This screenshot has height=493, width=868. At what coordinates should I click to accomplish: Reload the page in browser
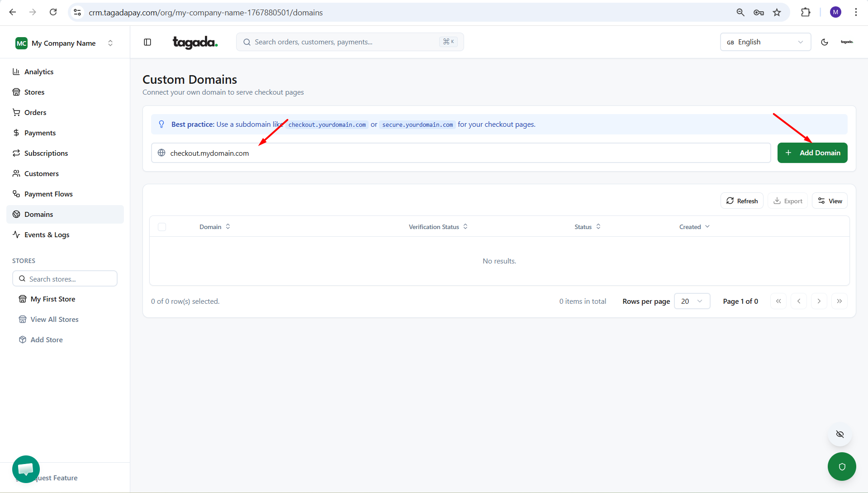53,12
